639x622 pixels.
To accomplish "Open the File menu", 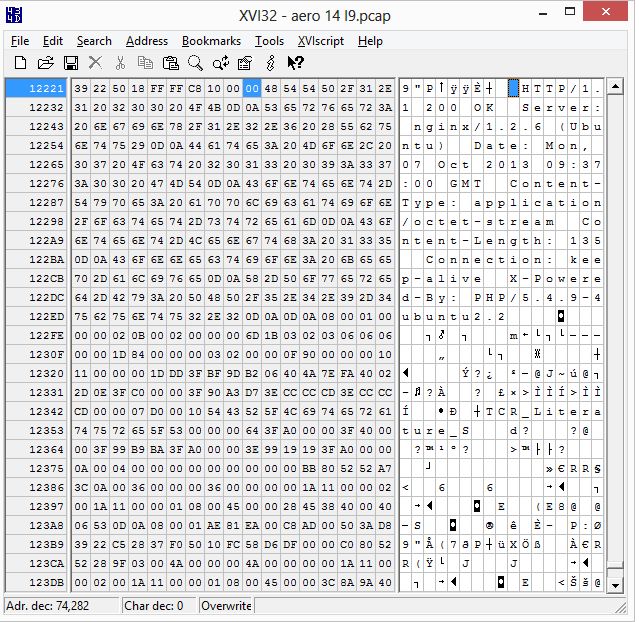I will click(20, 41).
